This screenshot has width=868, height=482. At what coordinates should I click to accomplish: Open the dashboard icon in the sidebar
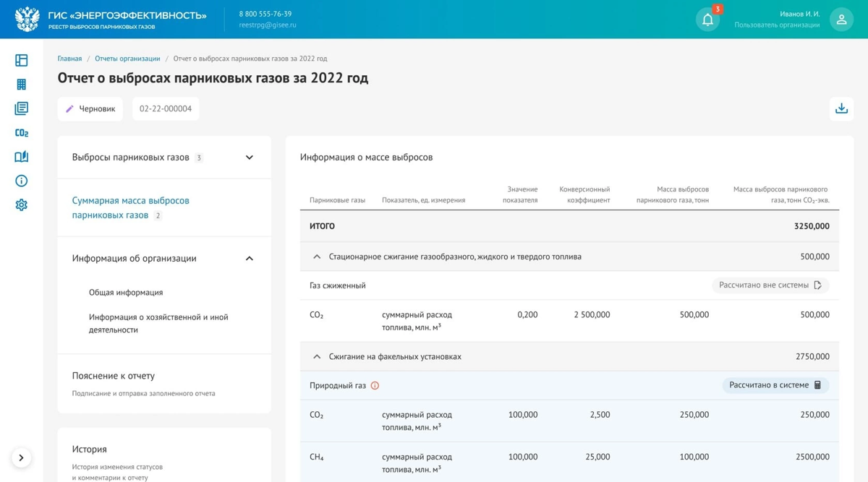pyautogui.click(x=21, y=59)
